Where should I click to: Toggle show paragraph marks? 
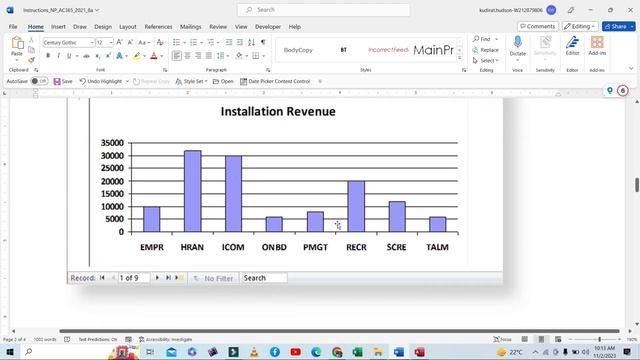(263, 42)
